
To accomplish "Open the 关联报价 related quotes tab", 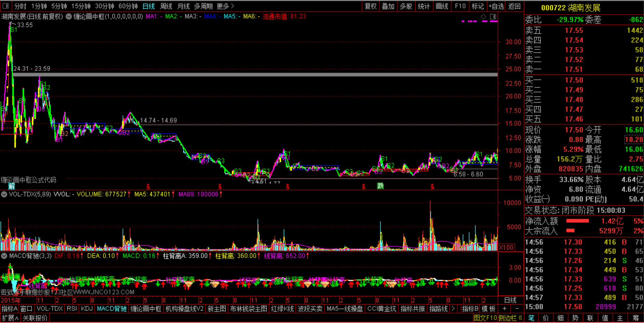I will [35, 318].
